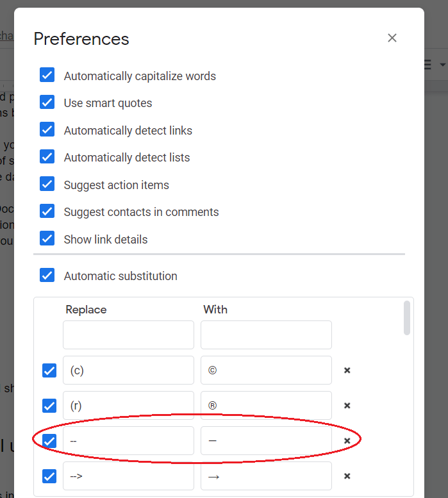Uncheck Automatically capitalize words
The height and width of the screenshot is (498, 448).
tap(47, 76)
